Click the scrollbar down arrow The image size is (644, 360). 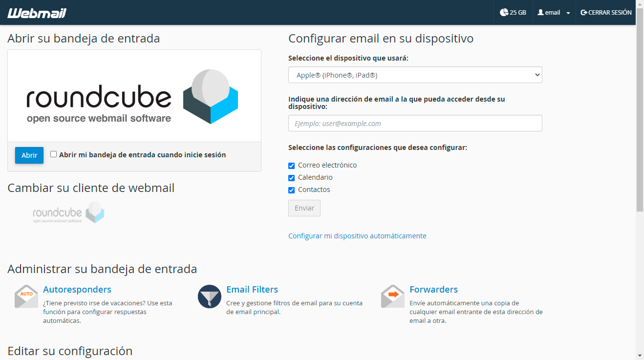(640, 356)
